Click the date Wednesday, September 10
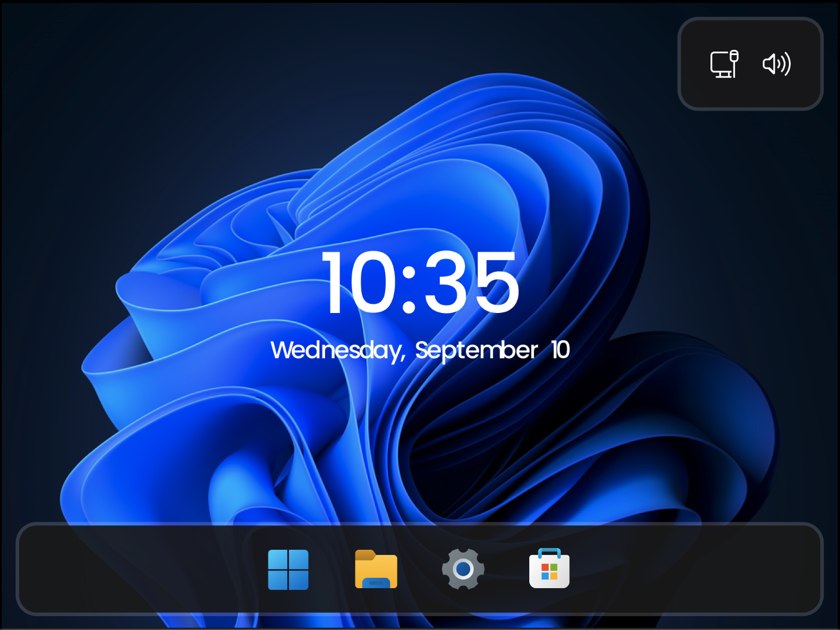Viewport: 840px width, 630px height. [x=420, y=350]
